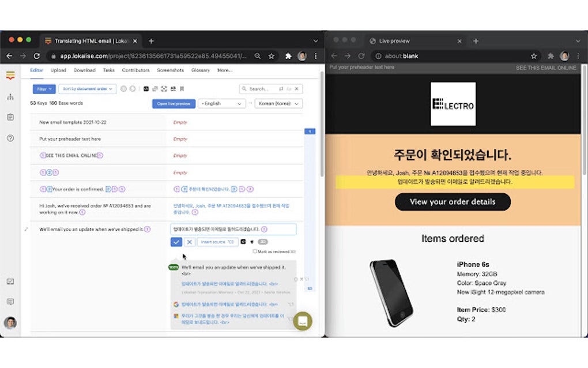Reload the Live preview page
The height and width of the screenshot is (368, 588).
(361, 56)
